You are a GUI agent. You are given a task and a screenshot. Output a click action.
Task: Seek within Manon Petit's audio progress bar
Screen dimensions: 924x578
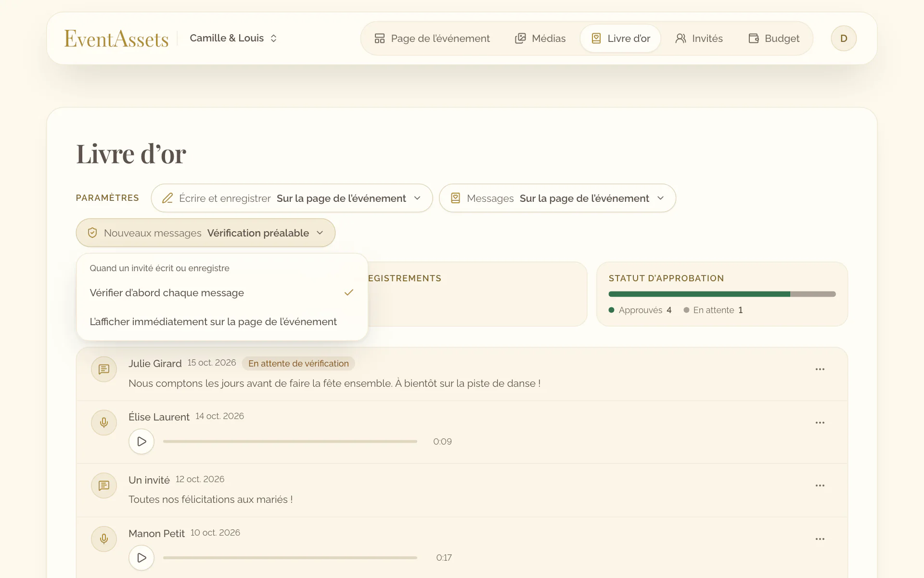(x=290, y=558)
